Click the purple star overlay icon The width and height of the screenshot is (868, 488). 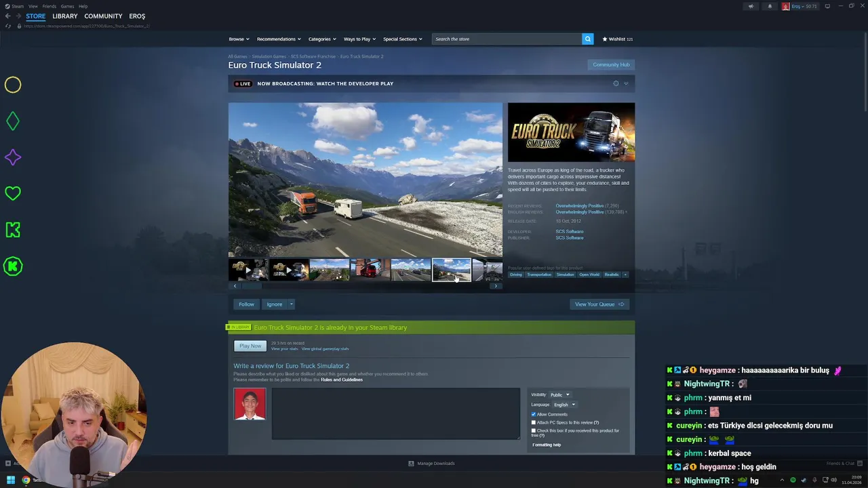pyautogui.click(x=13, y=157)
